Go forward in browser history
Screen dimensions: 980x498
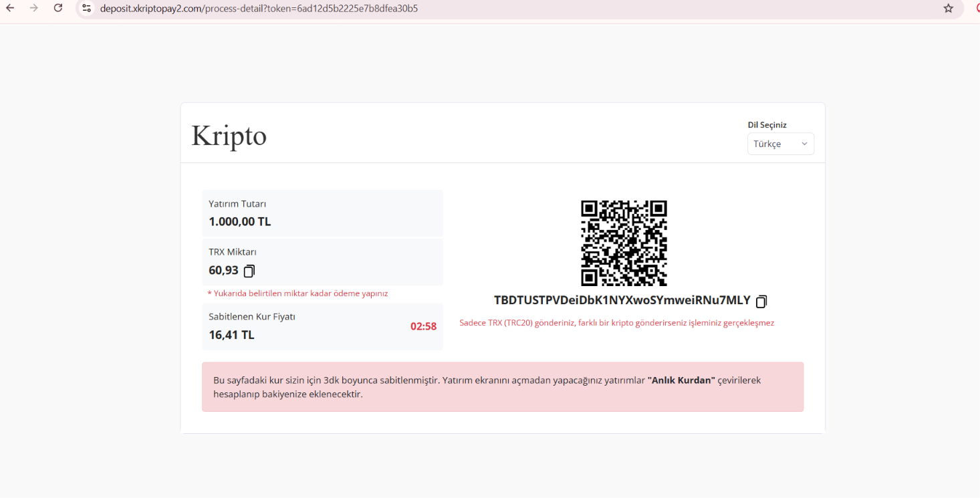click(34, 8)
